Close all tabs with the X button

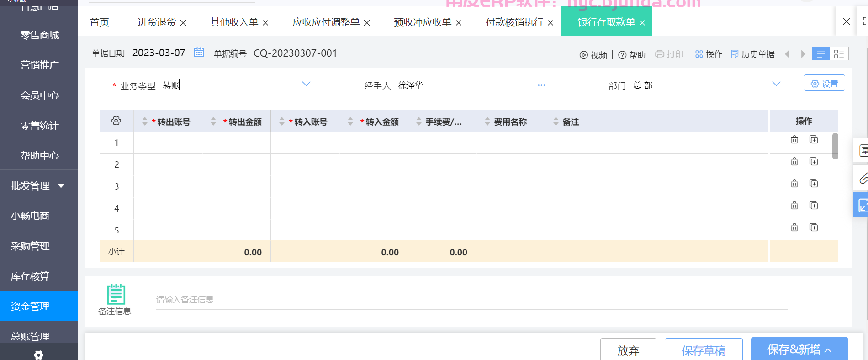click(847, 21)
